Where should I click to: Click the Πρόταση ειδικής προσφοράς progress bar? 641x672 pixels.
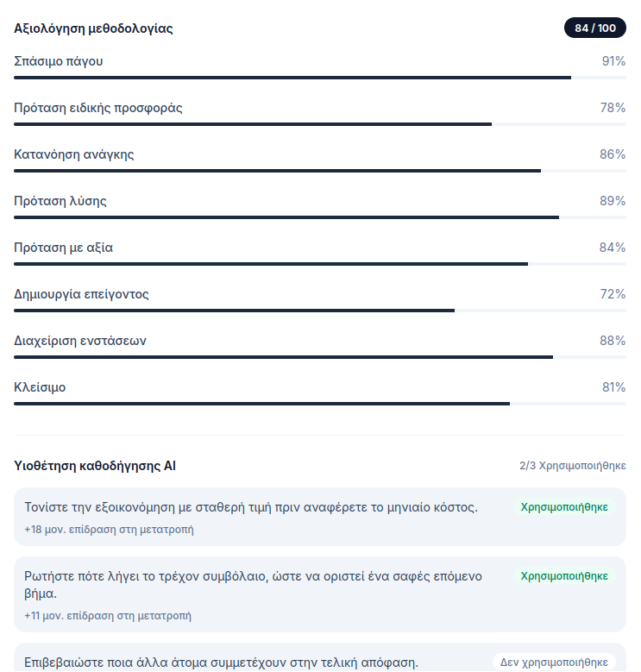[x=320, y=124]
